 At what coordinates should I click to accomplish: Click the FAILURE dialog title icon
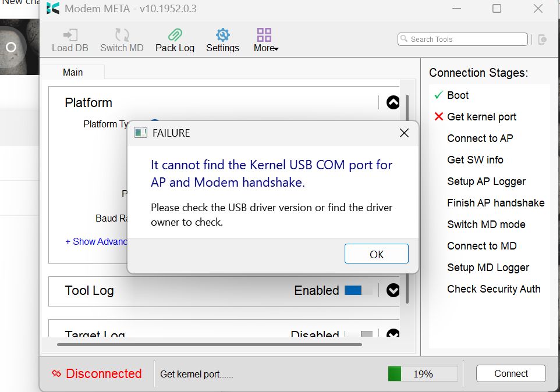(x=140, y=133)
